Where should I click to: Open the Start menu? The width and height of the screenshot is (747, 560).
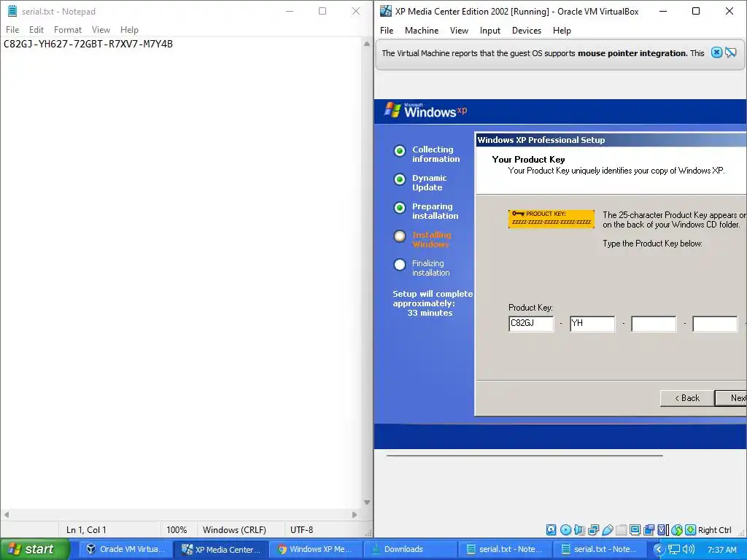35,549
